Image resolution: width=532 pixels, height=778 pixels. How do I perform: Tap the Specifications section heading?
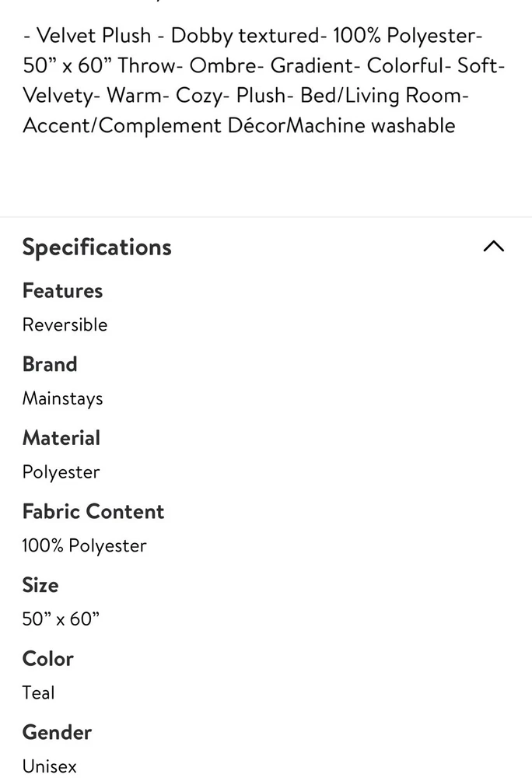tap(96, 247)
